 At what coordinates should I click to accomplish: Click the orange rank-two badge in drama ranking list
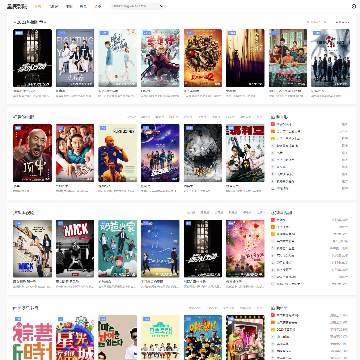tap(273, 227)
